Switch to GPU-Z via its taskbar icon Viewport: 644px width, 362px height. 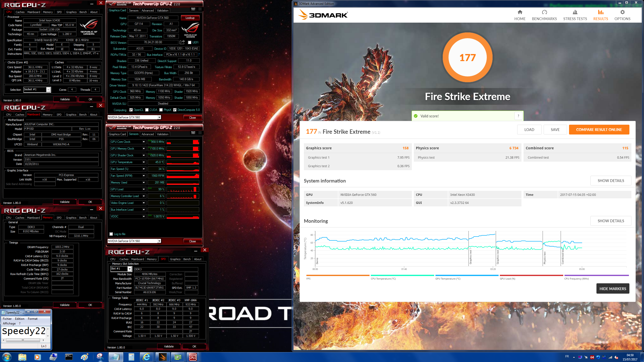point(178,357)
